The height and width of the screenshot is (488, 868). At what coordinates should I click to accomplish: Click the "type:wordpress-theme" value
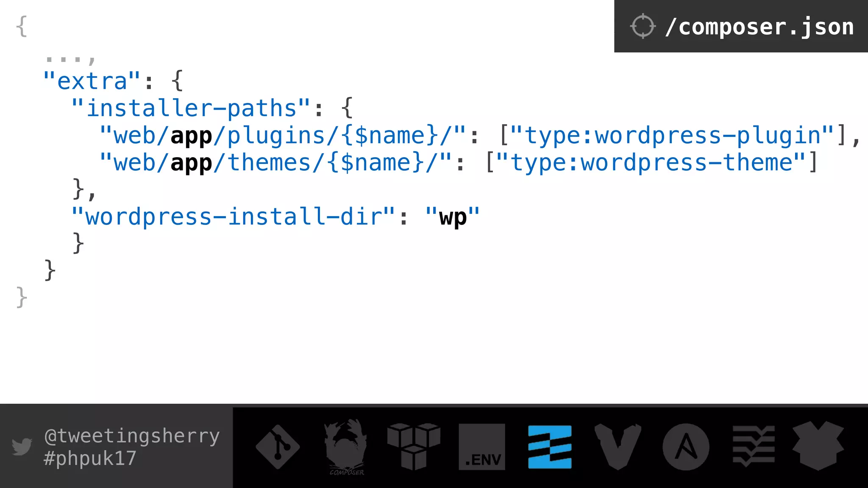point(651,163)
